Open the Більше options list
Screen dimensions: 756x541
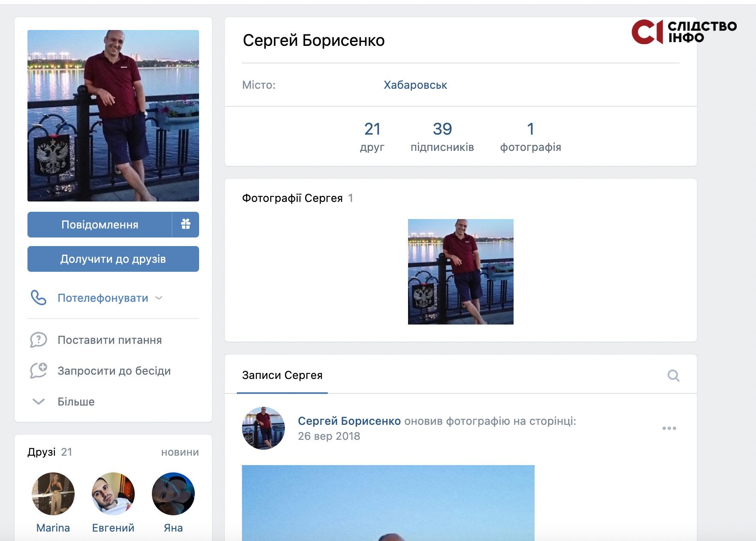click(76, 402)
